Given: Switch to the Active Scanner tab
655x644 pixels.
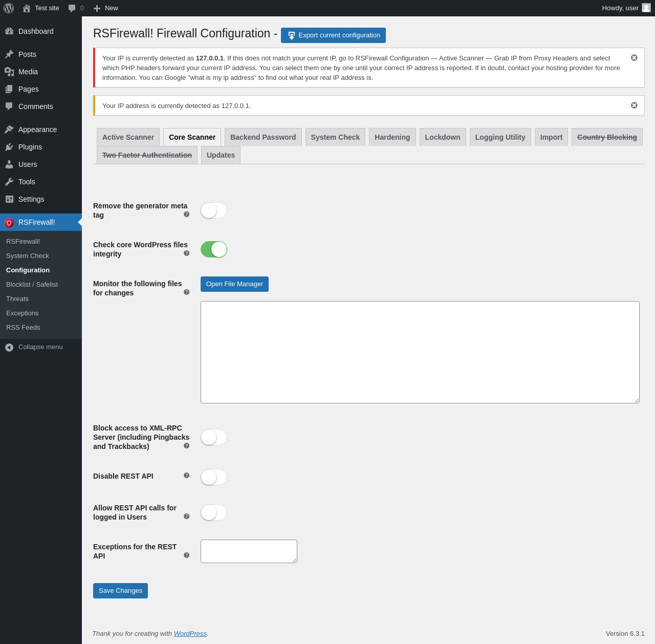Looking at the screenshot, I should tap(128, 137).
